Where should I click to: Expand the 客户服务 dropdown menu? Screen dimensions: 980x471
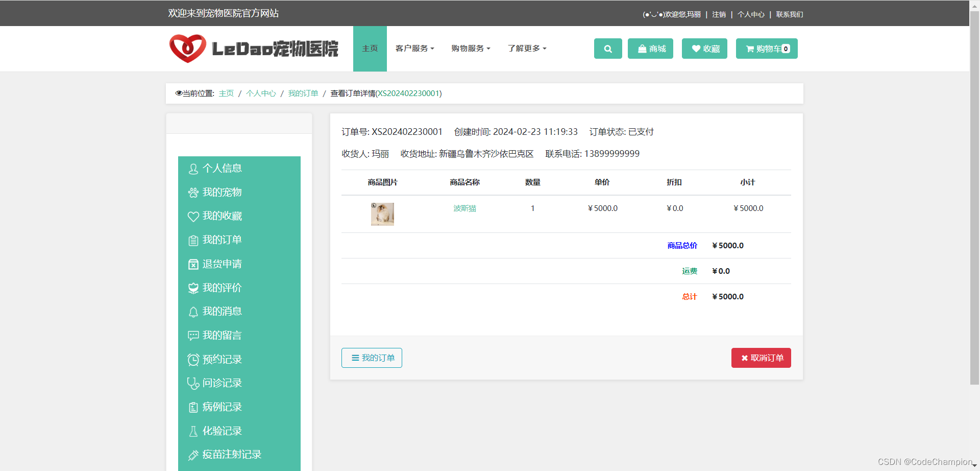pyautogui.click(x=414, y=49)
